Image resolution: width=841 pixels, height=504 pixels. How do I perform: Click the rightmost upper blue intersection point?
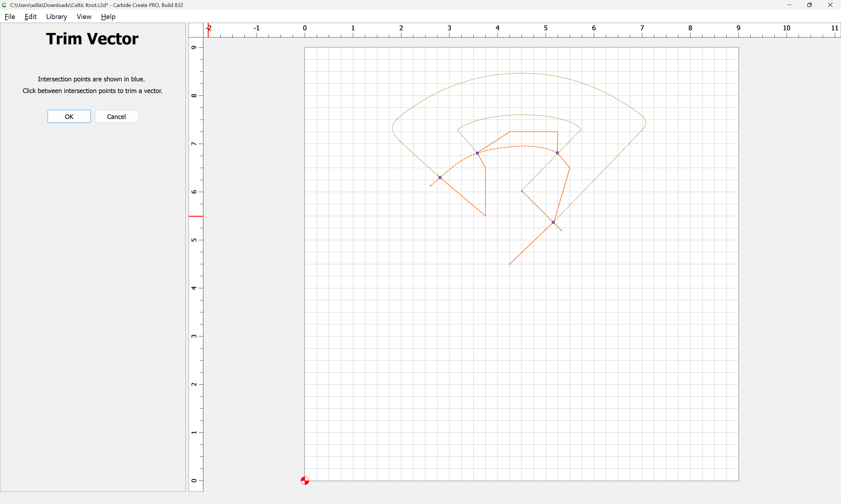557,153
